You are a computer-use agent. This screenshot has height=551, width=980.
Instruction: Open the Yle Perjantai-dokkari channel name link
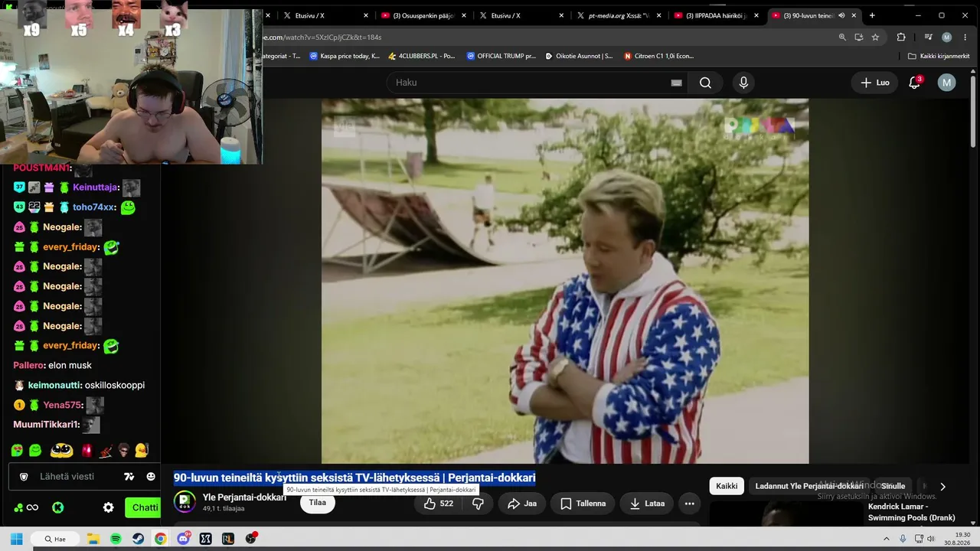coord(244,497)
